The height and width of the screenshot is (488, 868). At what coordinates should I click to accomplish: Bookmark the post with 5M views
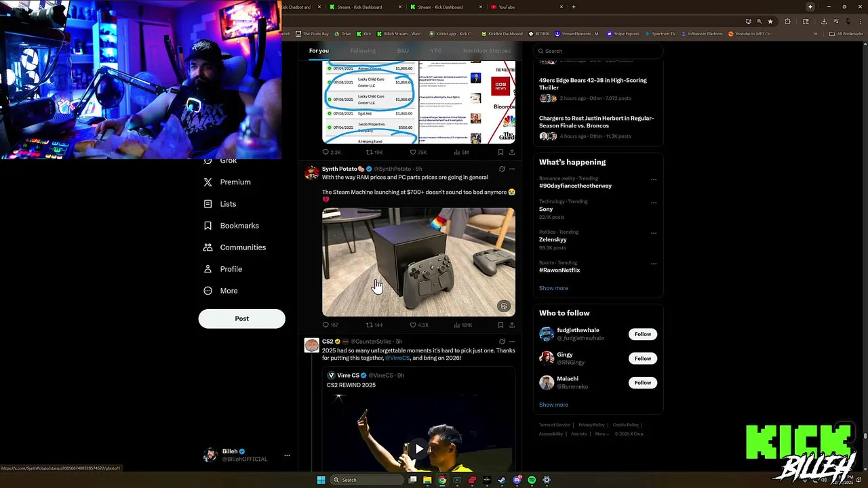[500, 152]
